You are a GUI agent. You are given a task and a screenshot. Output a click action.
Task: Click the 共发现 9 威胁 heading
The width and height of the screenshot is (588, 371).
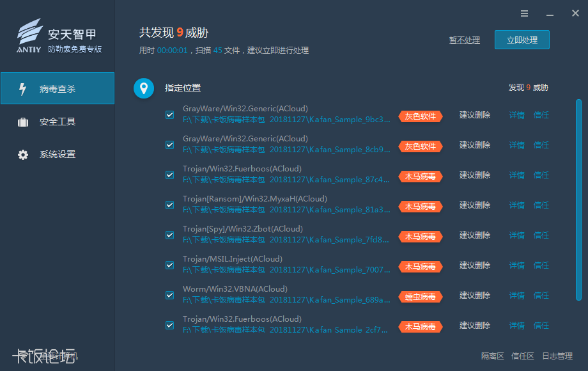(174, 33)
